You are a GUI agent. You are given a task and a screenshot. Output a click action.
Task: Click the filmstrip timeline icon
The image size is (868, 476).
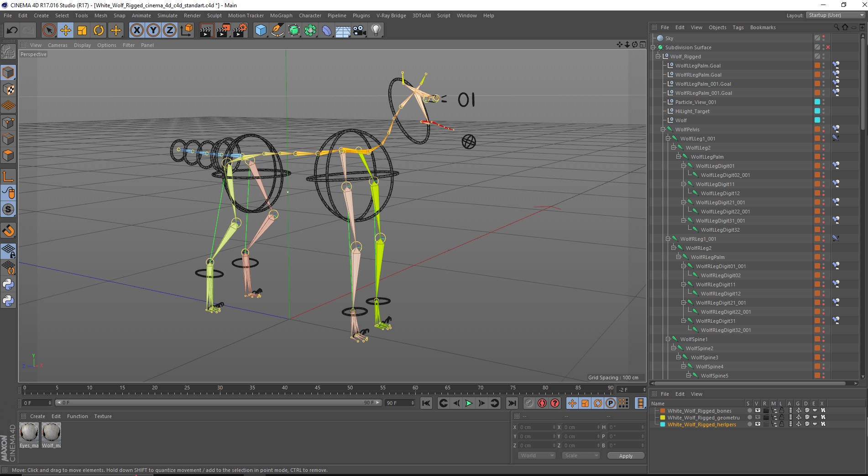coord(641,403)
